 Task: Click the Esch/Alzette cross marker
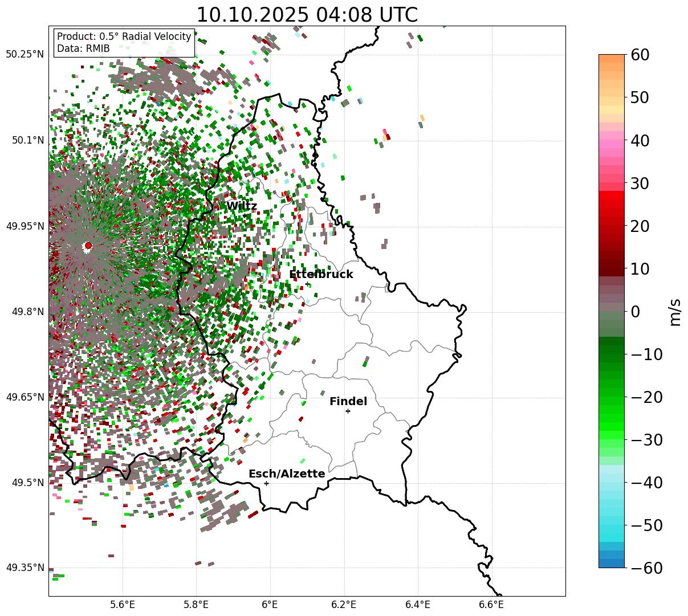pyautogui.click(x=266, y=483)
